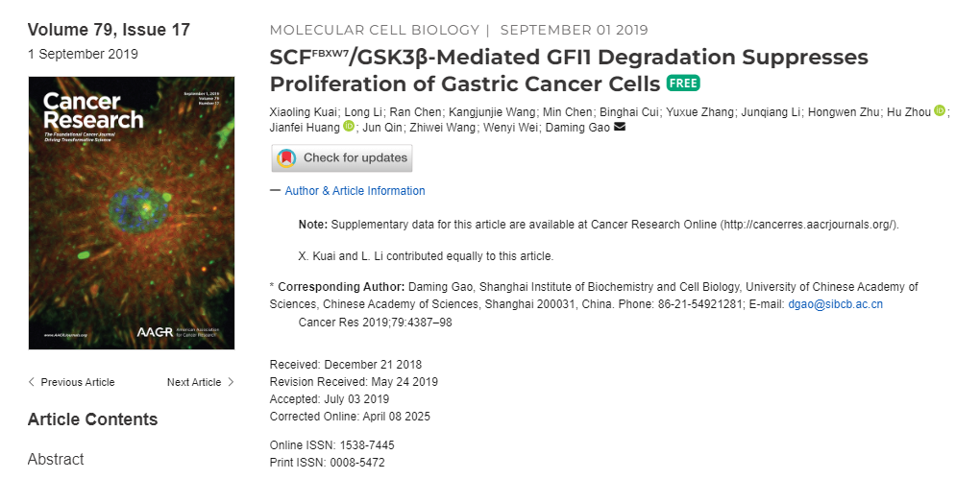This screenshot has width=980, height=479.
Task: Click ORCID icon next to Hu Zhou
Action: [940, 111]
